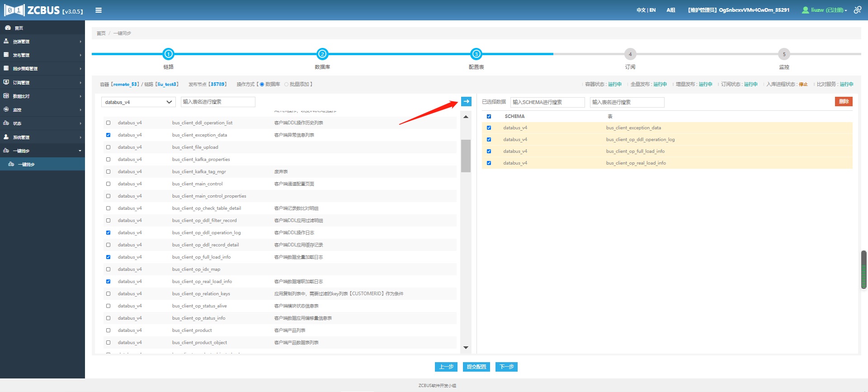The image size is (868, 392).
Task: Click the table list vertical scrollbar thumb
Action: (466, 156)
